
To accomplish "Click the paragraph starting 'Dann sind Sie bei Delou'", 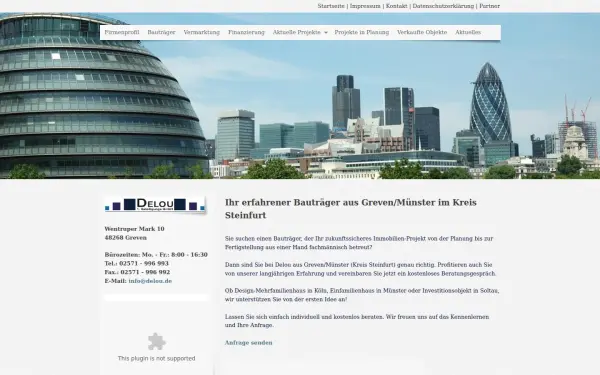I will click(x=360, y=269).
